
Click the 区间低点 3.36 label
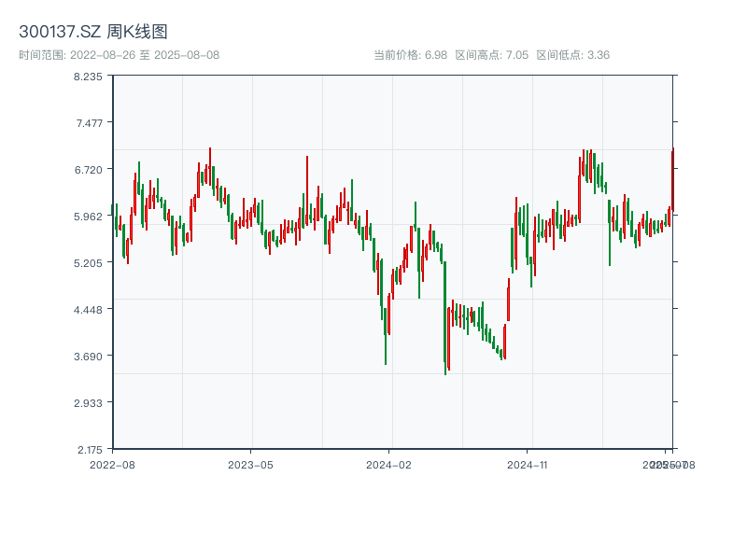(572, 55)
